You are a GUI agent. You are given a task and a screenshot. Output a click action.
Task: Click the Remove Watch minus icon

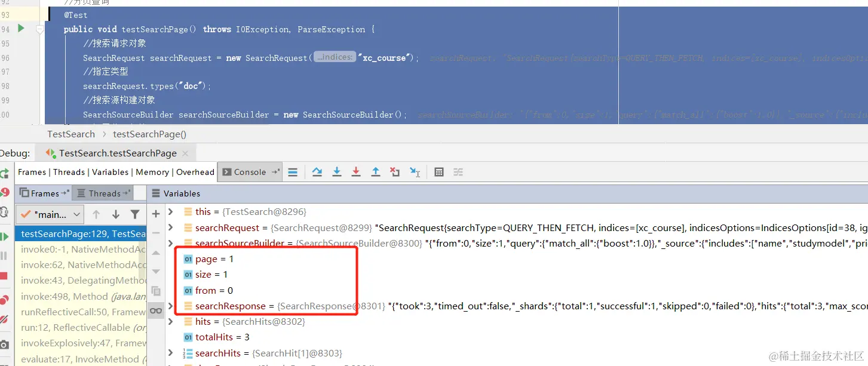tap(156, 233)
